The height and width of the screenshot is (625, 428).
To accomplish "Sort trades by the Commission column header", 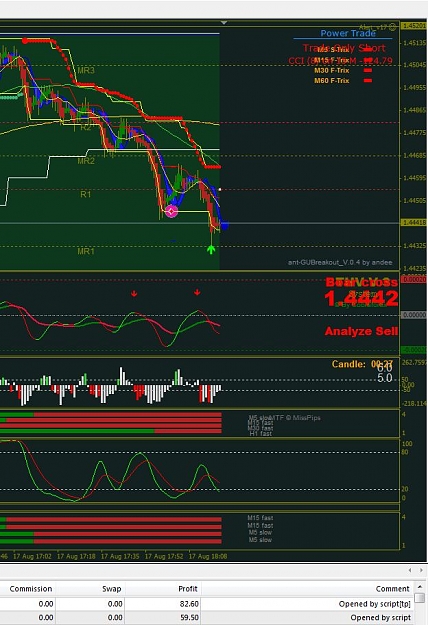I will coord(31,589).
